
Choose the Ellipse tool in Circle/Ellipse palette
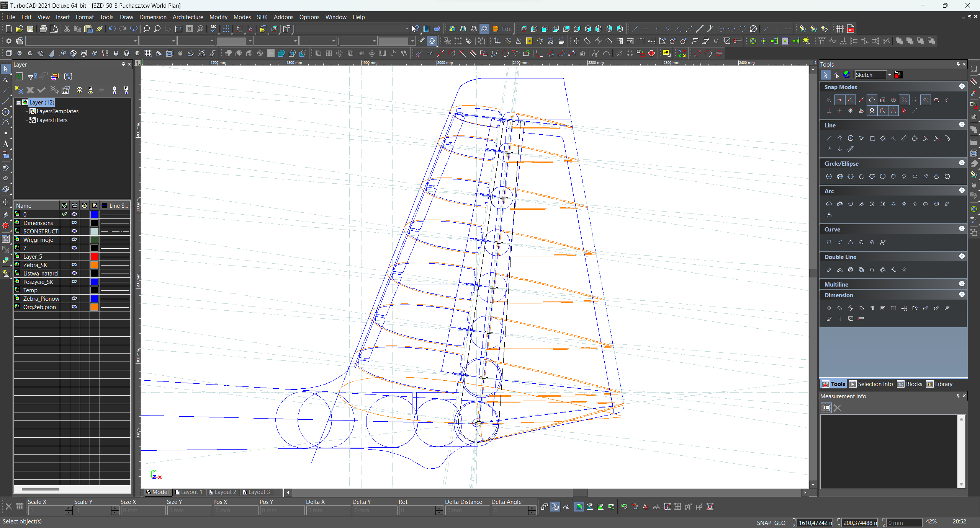(x=915, y=177)
